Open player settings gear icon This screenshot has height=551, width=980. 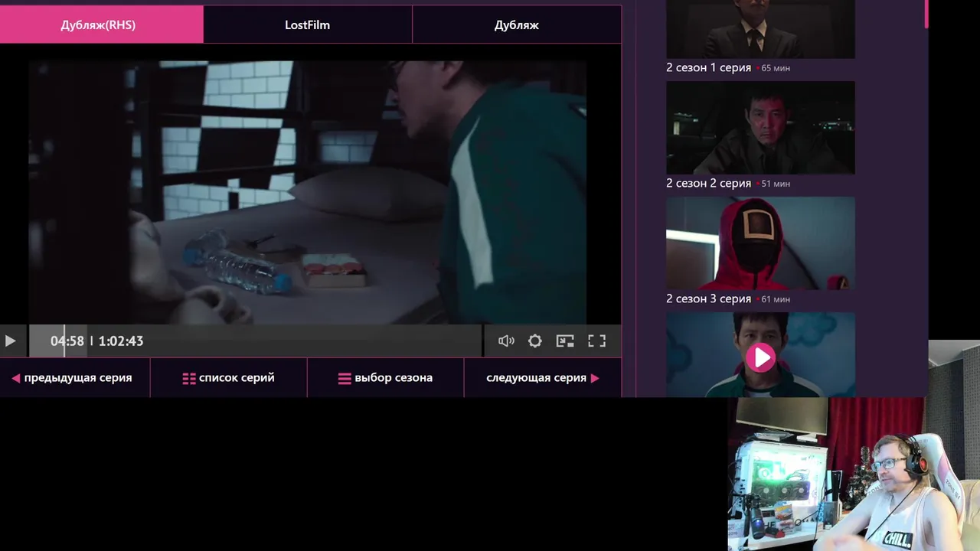coord(535,341)
